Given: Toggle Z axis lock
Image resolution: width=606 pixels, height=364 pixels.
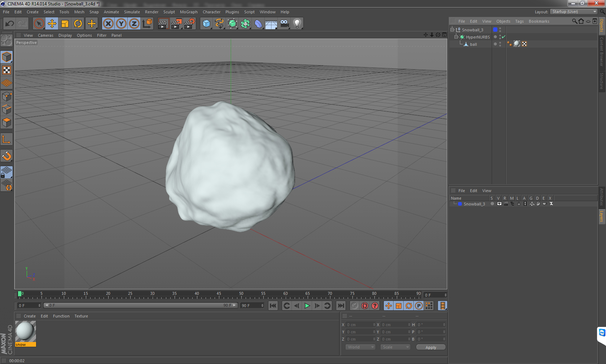Looking at the screenshot, I should point(134,24).
